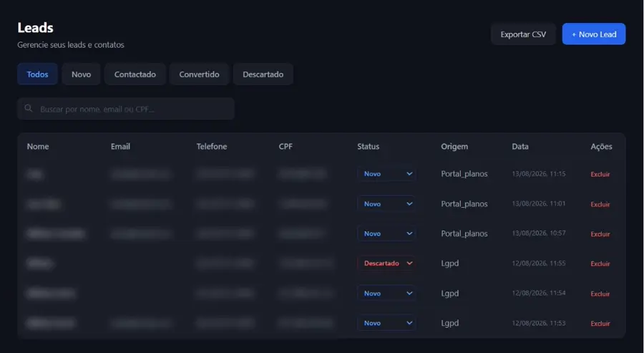The height and width of the screenshot is (353, 644).
Task: Click Excluir for the 11:53 lead
Action: click(x=600, y=324)
